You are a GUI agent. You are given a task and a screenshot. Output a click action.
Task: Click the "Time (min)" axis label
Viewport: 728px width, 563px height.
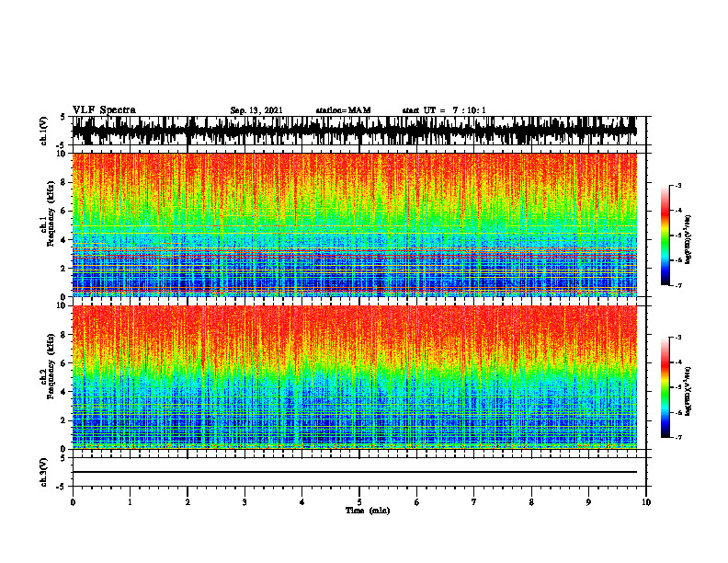point(368,511)
